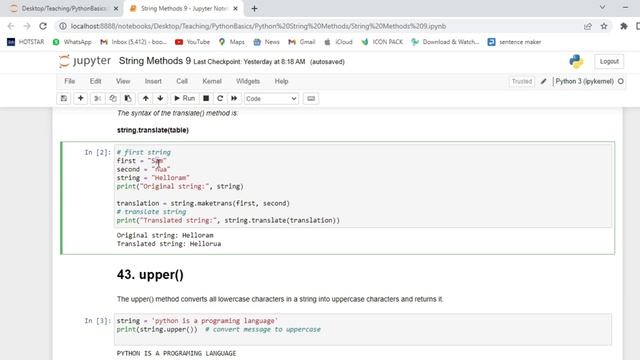Screen dimensions: 640x360
Task: Open the HOTSTAR bookmark
Action: [26, 42]
